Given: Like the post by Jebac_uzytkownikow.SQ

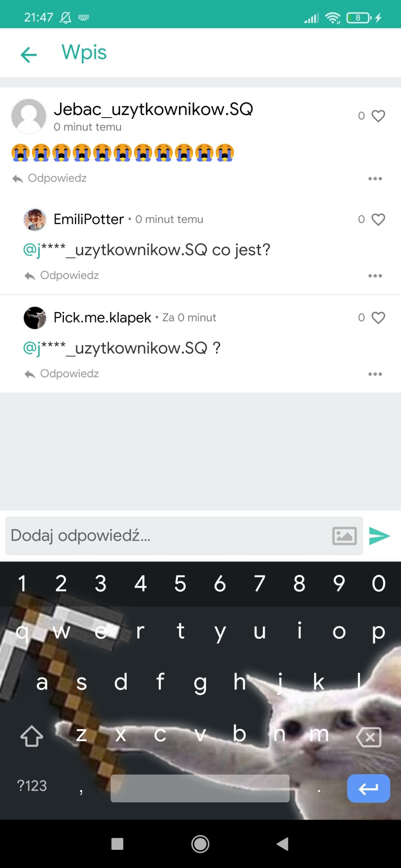Looking at the screenshot, I should click(x=378, y=116).
